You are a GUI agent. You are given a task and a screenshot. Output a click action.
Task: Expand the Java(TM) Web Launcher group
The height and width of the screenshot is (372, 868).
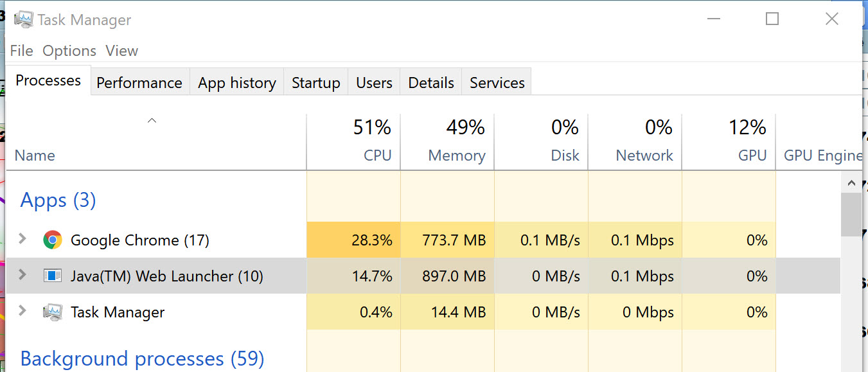point(22,275)
